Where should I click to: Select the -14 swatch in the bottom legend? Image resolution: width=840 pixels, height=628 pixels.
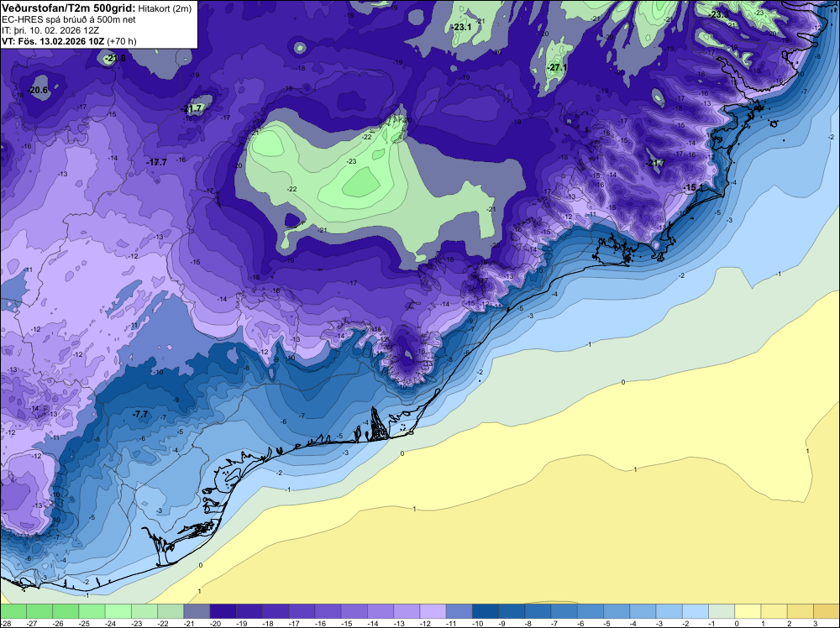tap(381, 611)
